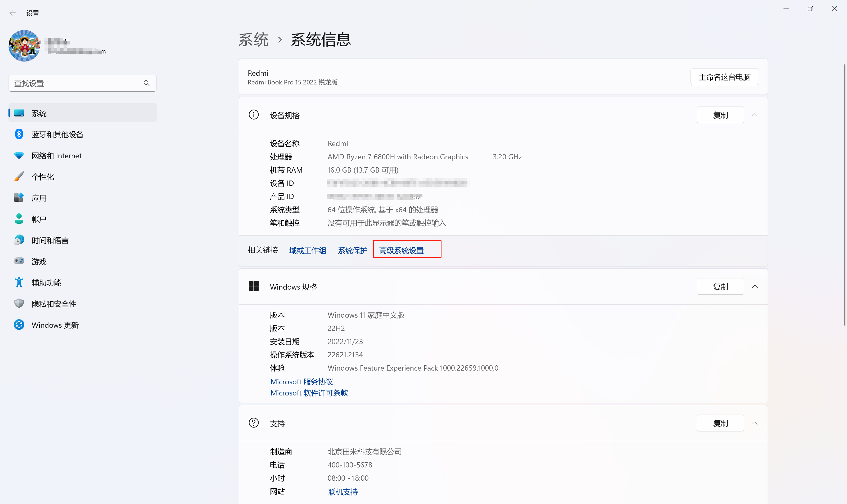Collapse the 支持 section chevron
The width and height of the screenshot is (847, 504).
tap(755, 423)
